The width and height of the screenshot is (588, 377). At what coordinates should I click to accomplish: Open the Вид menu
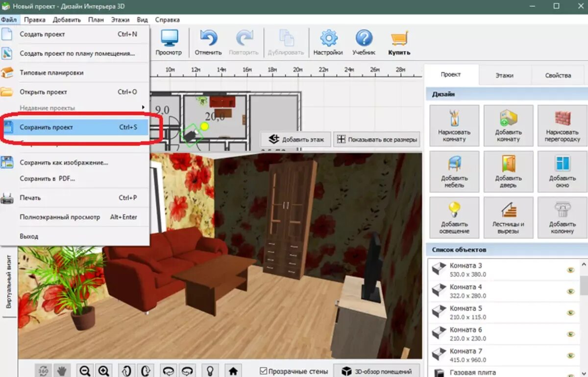point(142,20)
